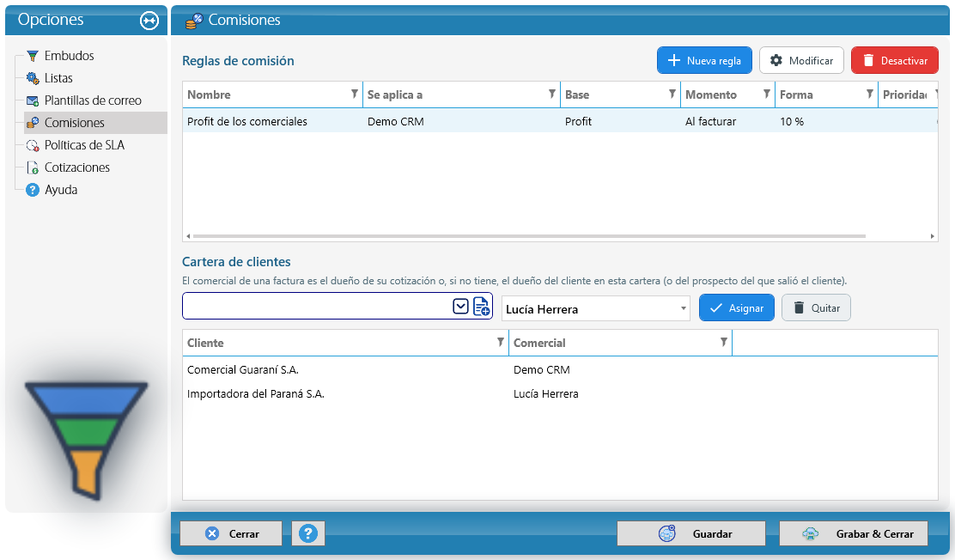Open Listas in the options tree

58,78
